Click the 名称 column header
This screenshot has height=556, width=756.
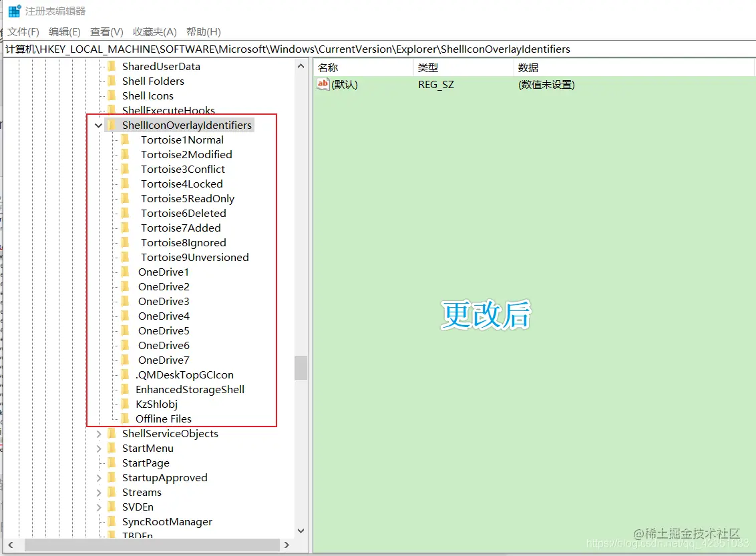pyautogui.click(x=363, y=67)
